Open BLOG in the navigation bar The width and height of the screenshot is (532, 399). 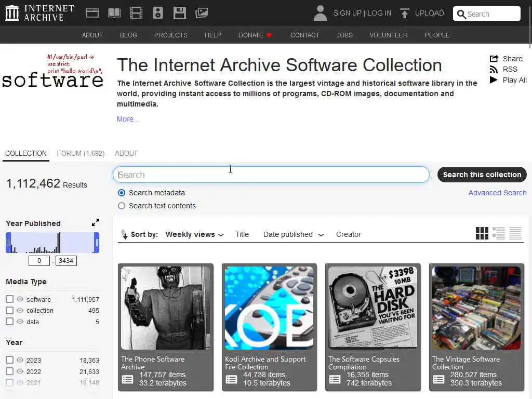point(128,35)
